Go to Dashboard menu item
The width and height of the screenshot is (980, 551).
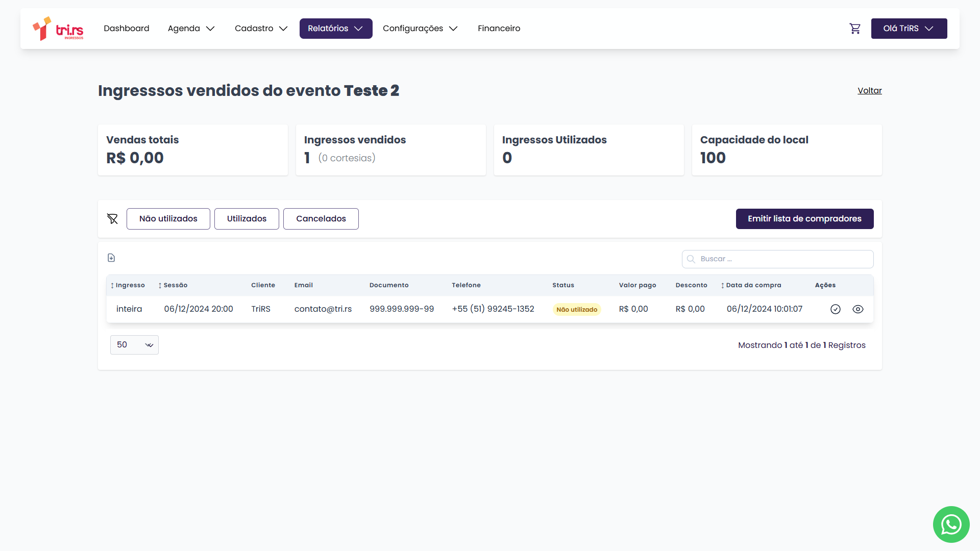pyautogui.click(x=126, y=29)
